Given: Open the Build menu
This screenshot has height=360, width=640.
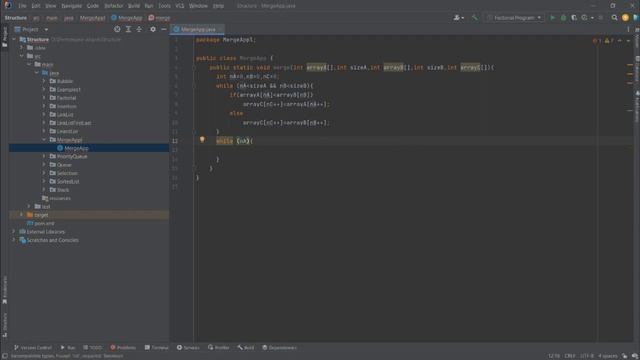Looking at the screenshot, I should coord(134,6).
